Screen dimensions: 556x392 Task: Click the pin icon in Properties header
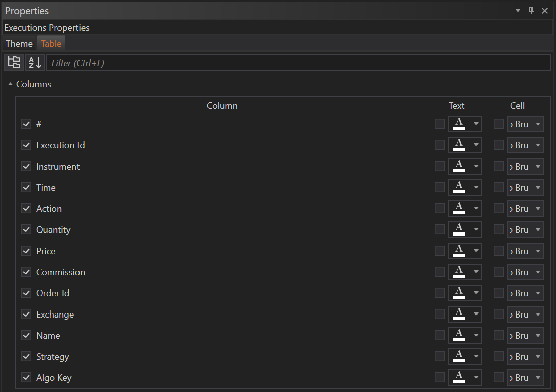coord(531,11)
